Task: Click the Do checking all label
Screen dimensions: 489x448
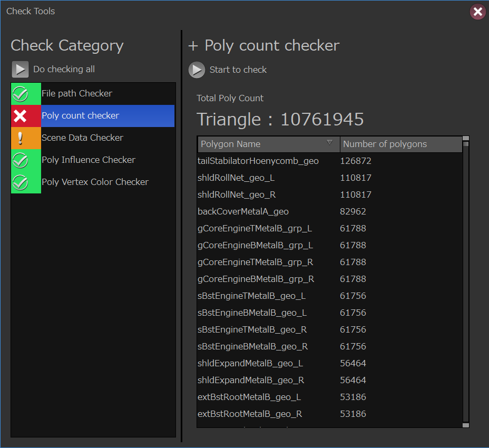Action: tap(64, 70)
